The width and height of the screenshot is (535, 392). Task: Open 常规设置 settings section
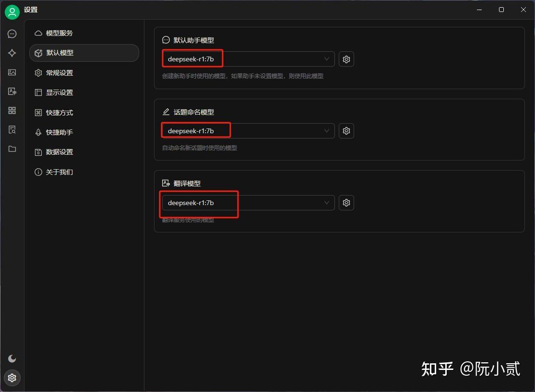[84, 73]
